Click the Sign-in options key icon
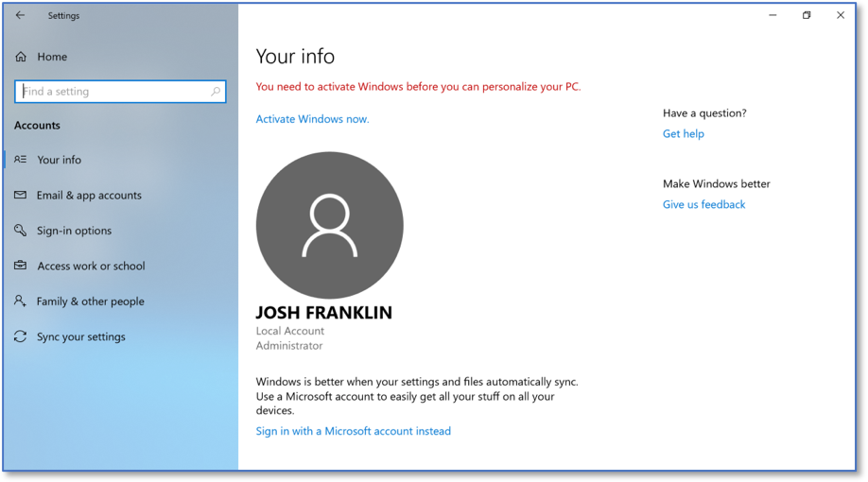Screen dimensions: 868x482 click(x=21, y=231)
